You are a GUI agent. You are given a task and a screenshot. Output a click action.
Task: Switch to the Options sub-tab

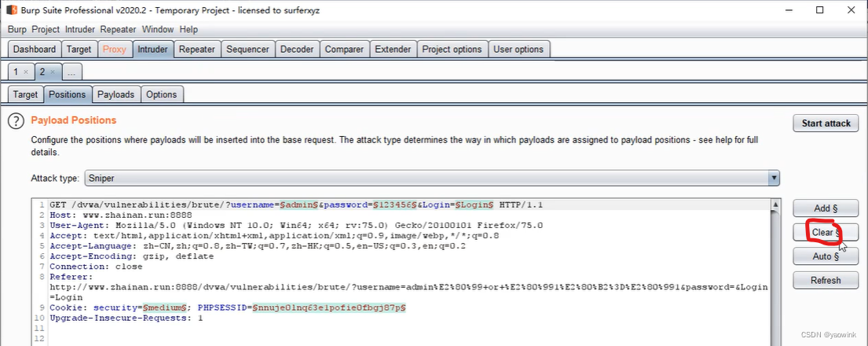[x=162, y=94]
